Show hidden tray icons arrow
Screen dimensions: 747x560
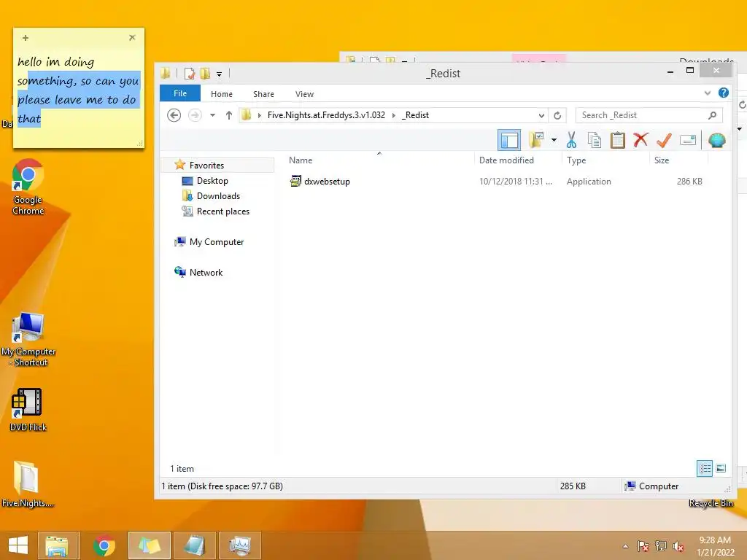tap(625, 546)
